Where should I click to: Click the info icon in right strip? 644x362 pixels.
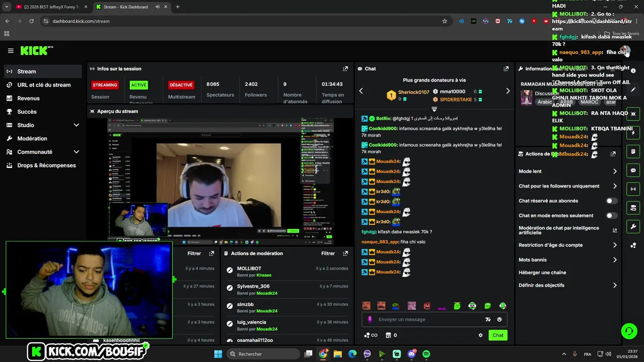pos(633,71)
